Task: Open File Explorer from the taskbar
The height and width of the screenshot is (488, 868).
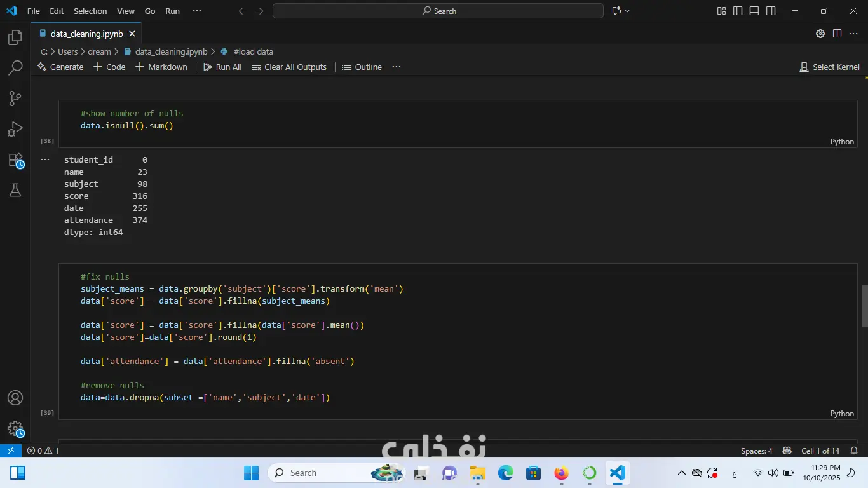Action: click(477, 473)
